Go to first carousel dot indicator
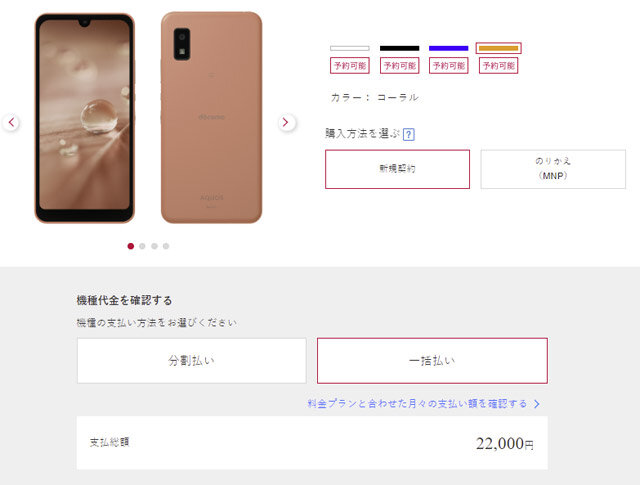640x485 pixels. point(131,246)
